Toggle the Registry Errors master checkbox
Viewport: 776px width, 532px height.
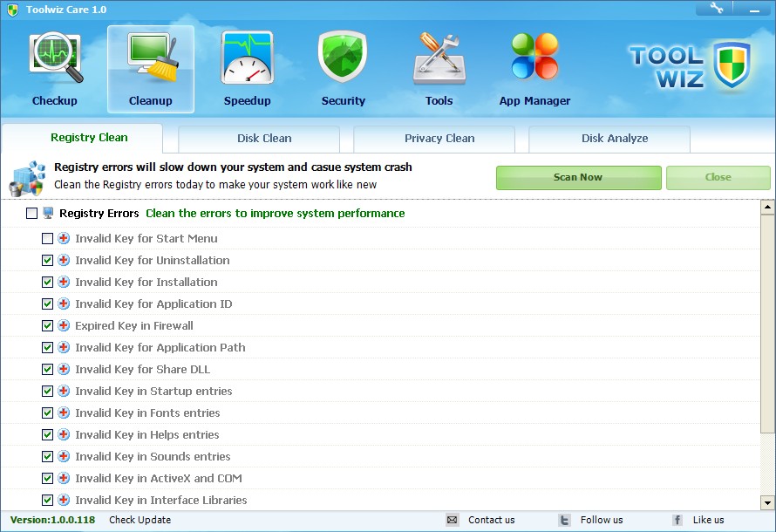pos(31,214)
